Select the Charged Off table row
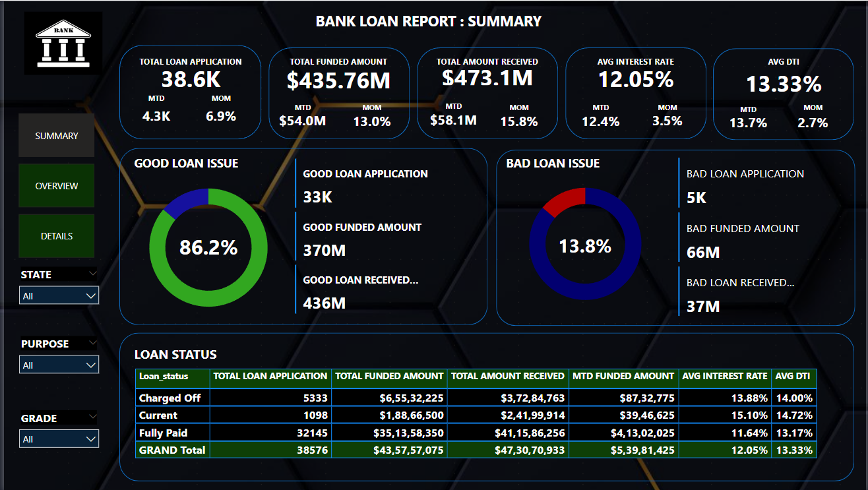This screenshot has width=868, height=490. 170,398
